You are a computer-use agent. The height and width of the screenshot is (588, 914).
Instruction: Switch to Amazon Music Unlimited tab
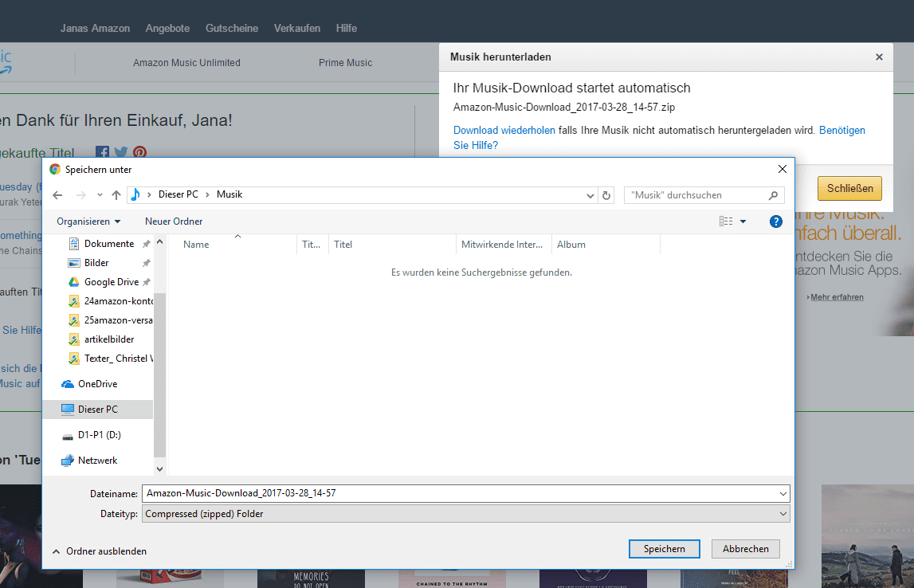[x=186, y=63]
